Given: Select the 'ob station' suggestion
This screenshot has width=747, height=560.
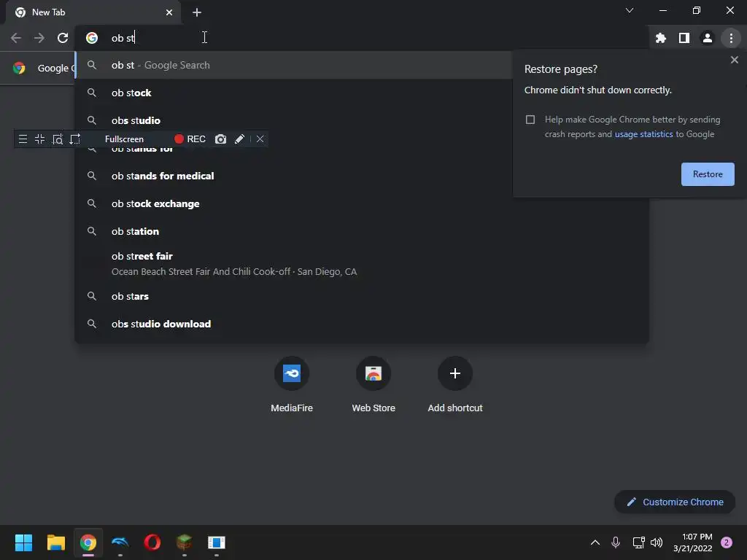Looking at the screenshot, I should tap(362, 231).
